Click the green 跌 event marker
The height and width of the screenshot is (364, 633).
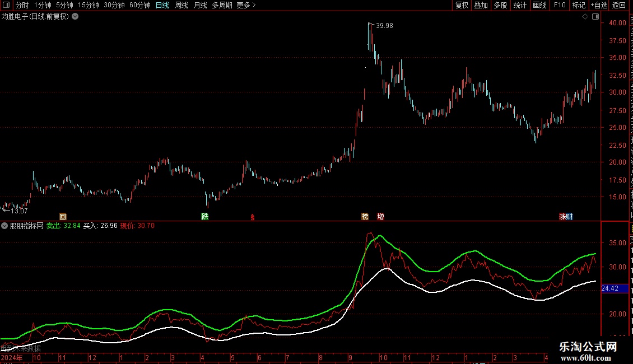tap(204, 217)
